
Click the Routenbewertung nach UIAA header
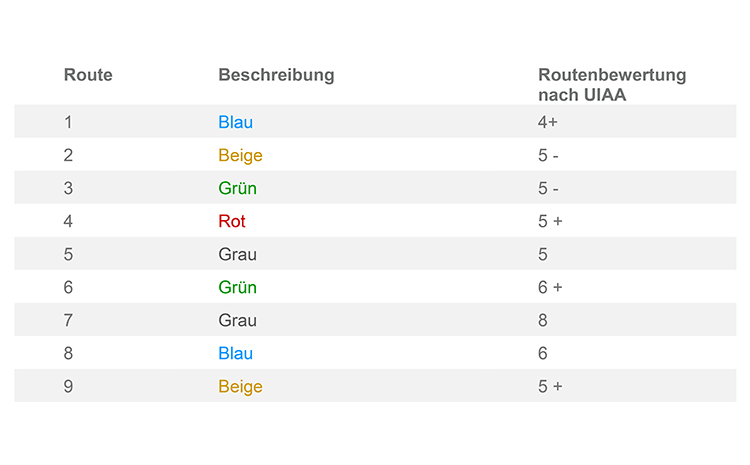coord(612,85)
